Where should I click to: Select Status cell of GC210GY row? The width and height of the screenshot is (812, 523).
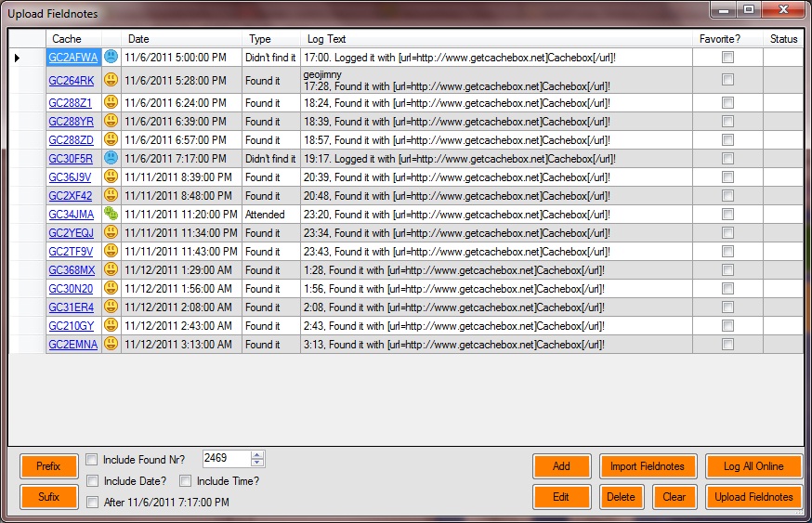pos(783,326)
